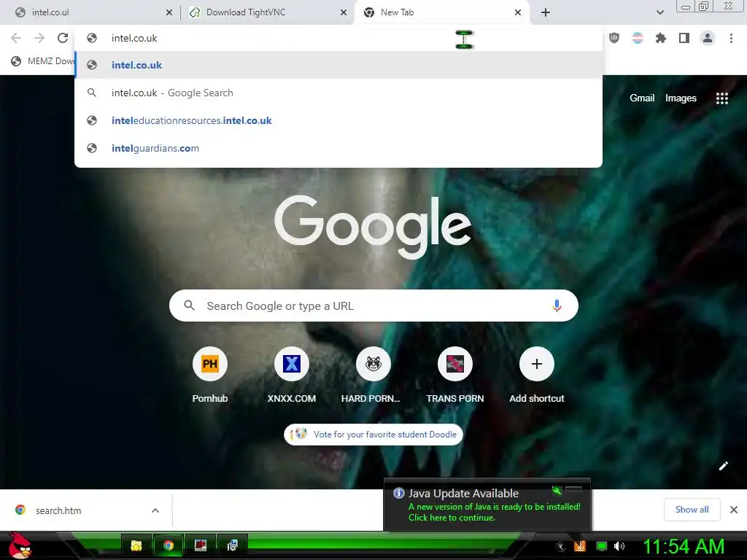Open options wrench on Java notification
This screenshot has height=560, width=747.
(x=557, y=490)
